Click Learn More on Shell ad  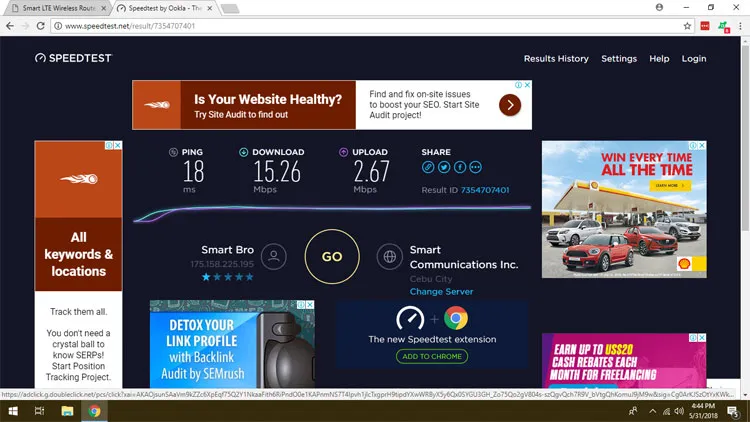click(x=670, y=185)
